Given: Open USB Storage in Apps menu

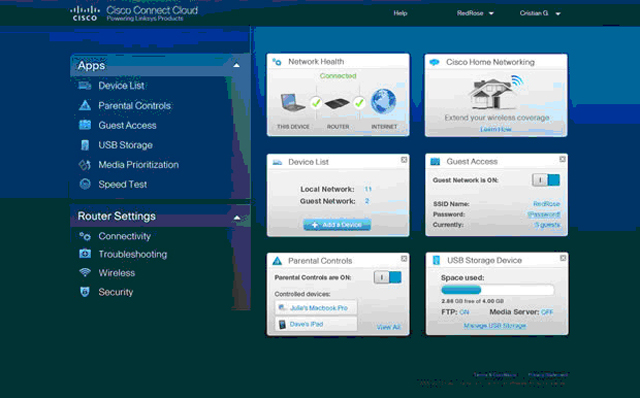Looking at the screenshot, I should pyautogui.click(x=125, y=145).
